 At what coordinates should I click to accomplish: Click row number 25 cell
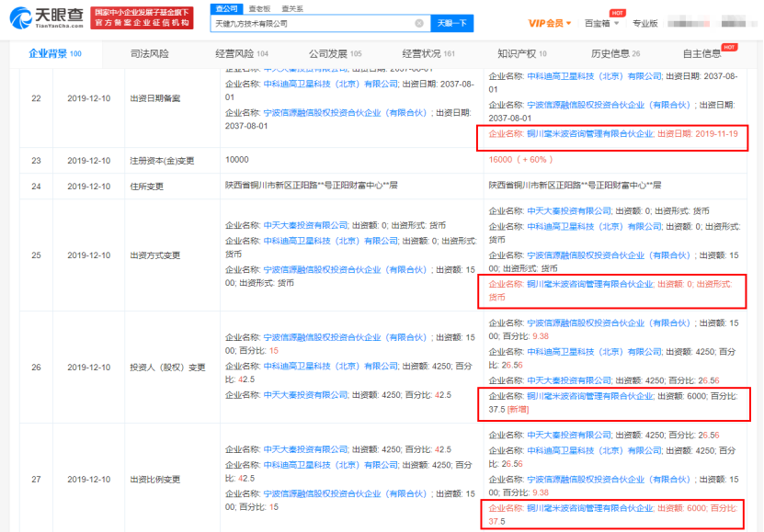[x=36, y=255]
